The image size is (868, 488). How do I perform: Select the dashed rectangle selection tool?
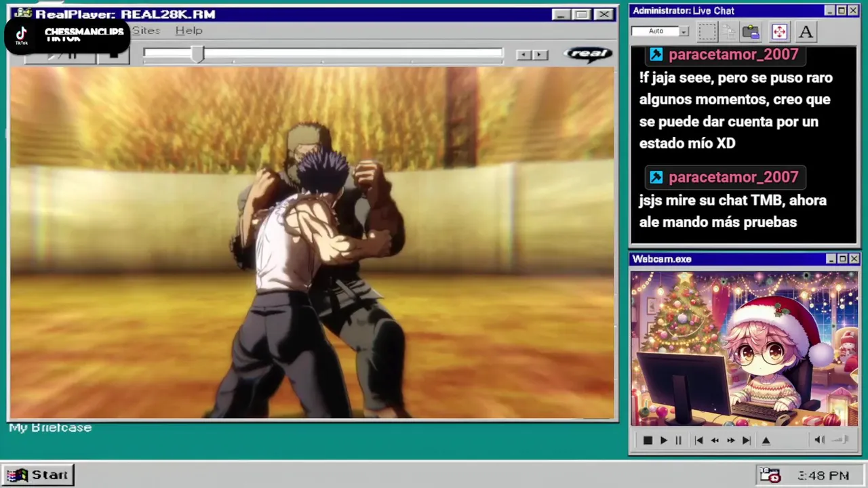707,31
